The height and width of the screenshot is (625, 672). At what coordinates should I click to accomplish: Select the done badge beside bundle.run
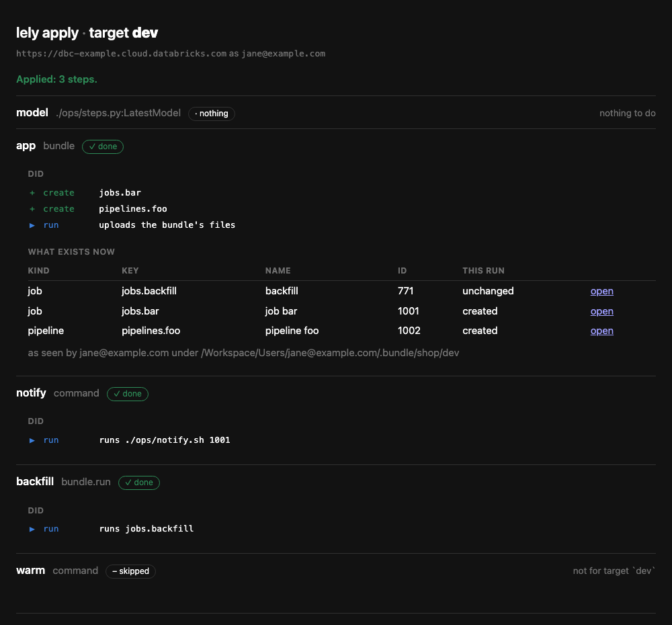[139, 483]
